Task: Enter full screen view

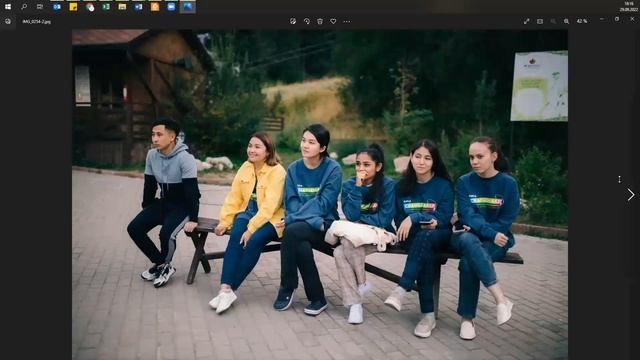Action: 527,21
